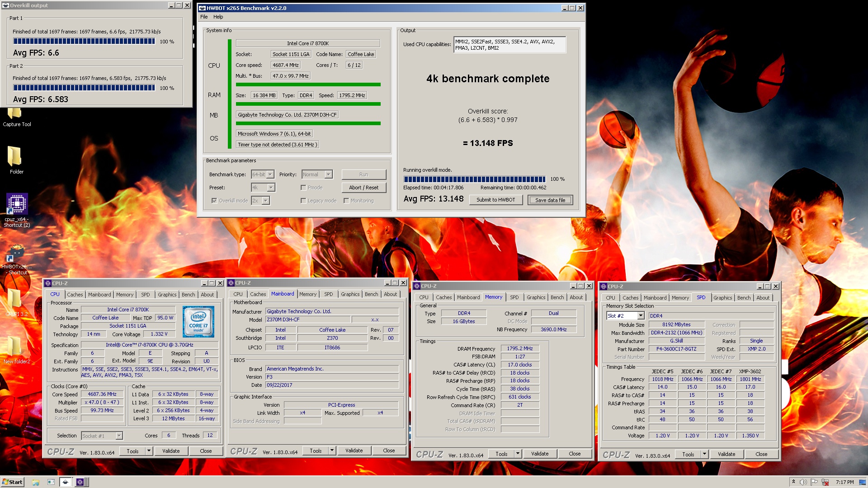Switch to Caches tab in CPU-Z CPU window
The width and height of the screenshot is (868, 488).
click(75, 295)
